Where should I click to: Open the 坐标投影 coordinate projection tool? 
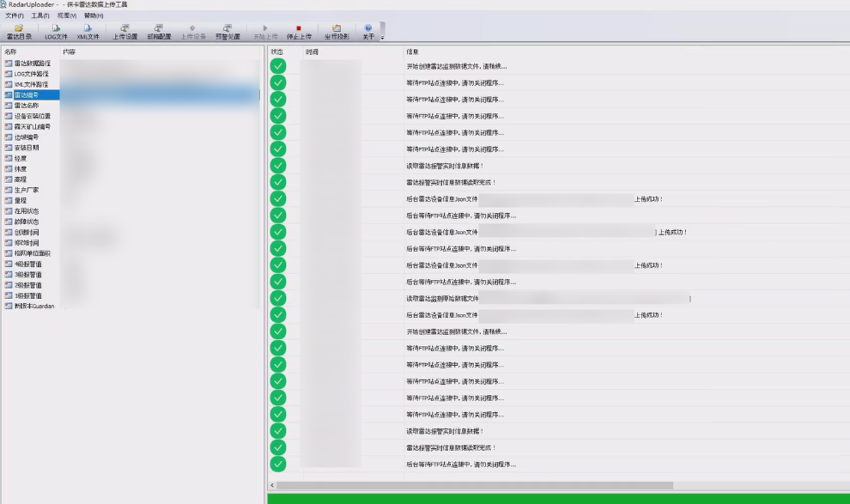(x=337, y=33)
